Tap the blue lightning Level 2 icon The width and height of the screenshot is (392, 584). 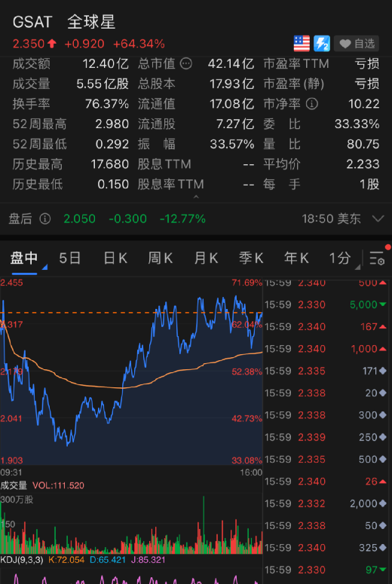click(x=322, y=44)
